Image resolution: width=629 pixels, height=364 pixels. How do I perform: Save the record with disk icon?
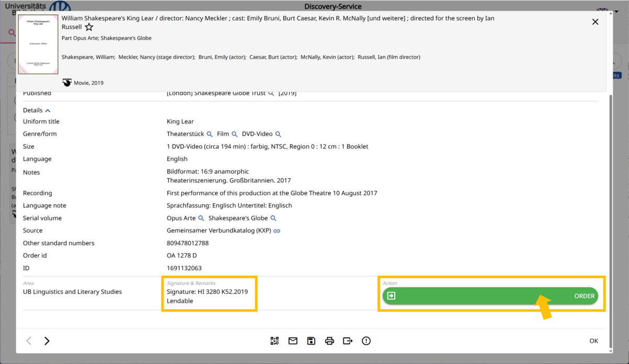[x=311, y=341]
